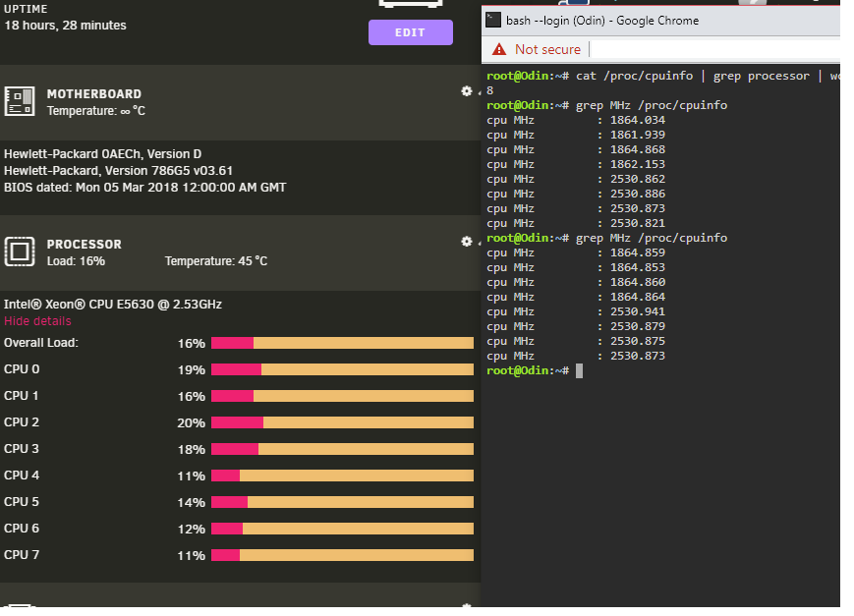This screenshot has width=854, height=616.
Task: Open the Processor settings gear
Action: (x=466, y=242)
